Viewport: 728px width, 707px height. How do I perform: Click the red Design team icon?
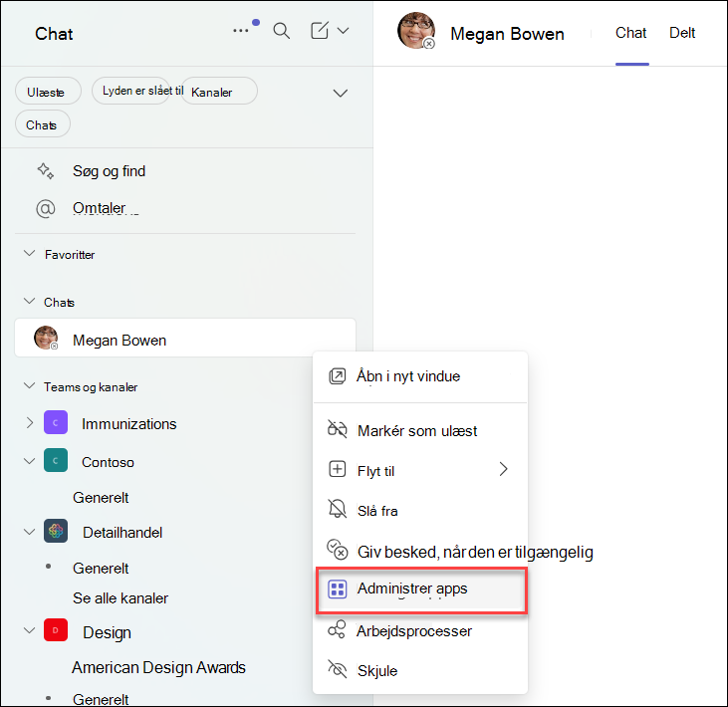point(56,630)
